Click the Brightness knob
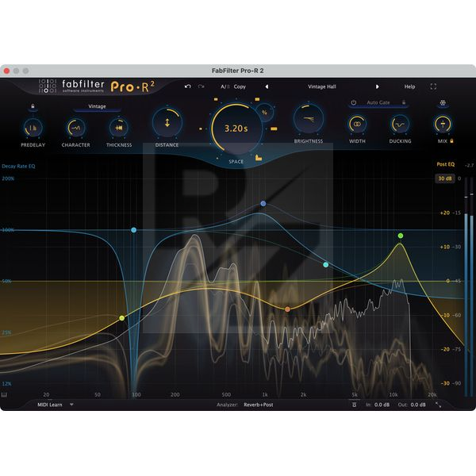476x476 pixels. [309, 119]
